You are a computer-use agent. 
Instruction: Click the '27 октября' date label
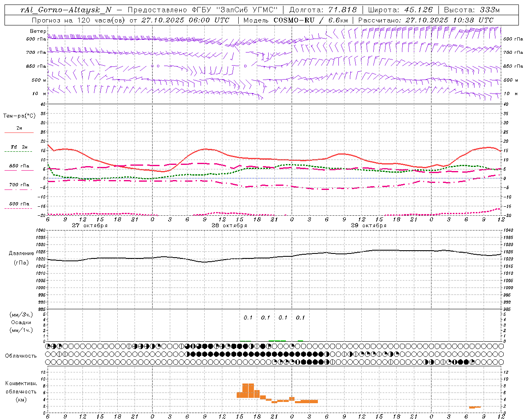tap(90, 226)
